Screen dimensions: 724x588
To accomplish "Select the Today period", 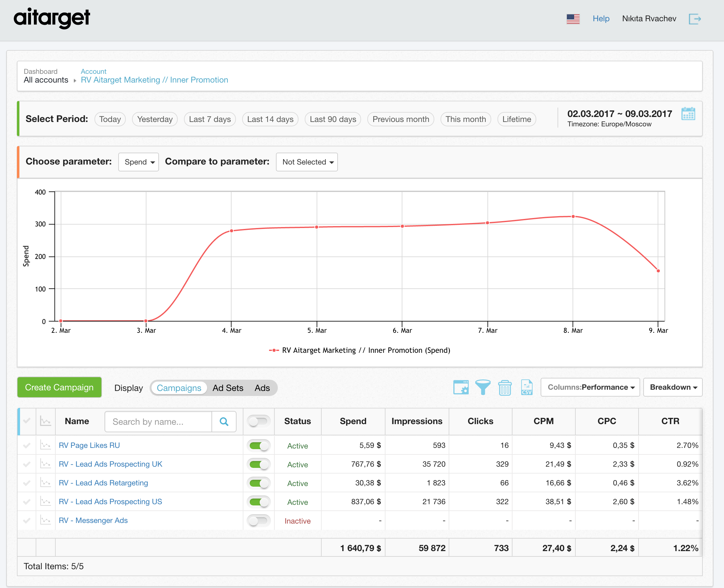I will click(x=110, y=119).
